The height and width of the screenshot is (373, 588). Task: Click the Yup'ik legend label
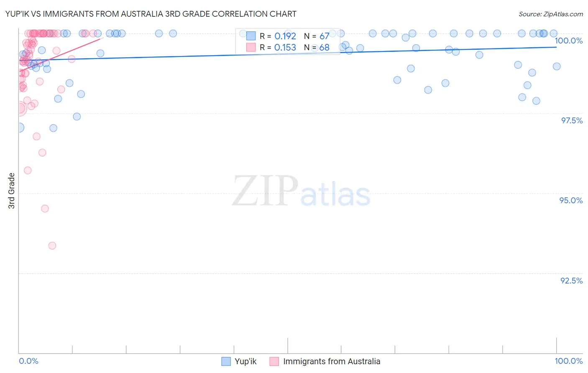click(x=245, y=362)
